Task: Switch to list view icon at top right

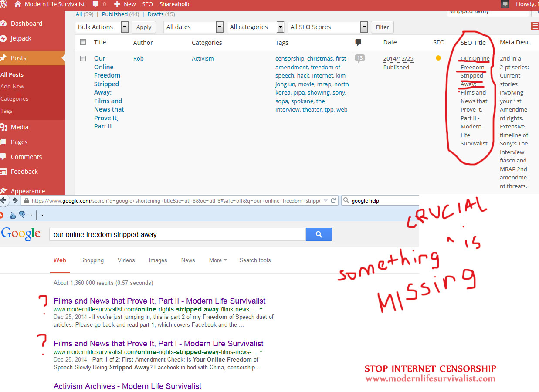Action: tap(535, 27)
